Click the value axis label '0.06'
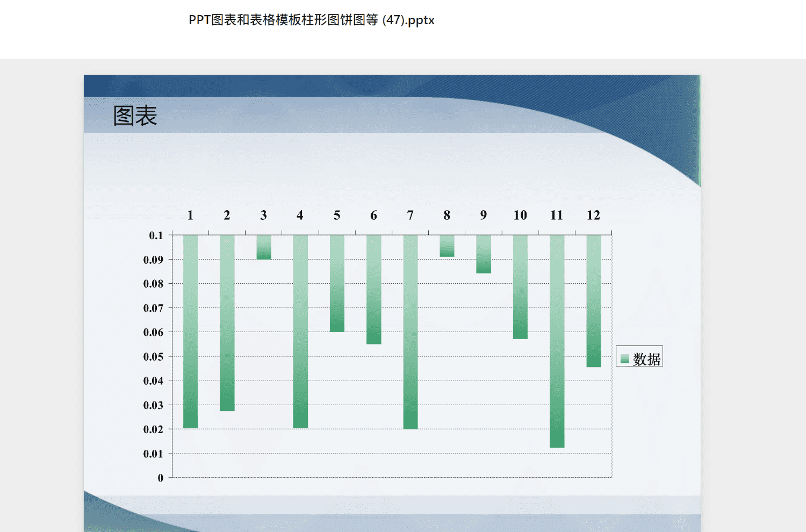The width and height of the screenshot is (806, 532). (153, 332)
